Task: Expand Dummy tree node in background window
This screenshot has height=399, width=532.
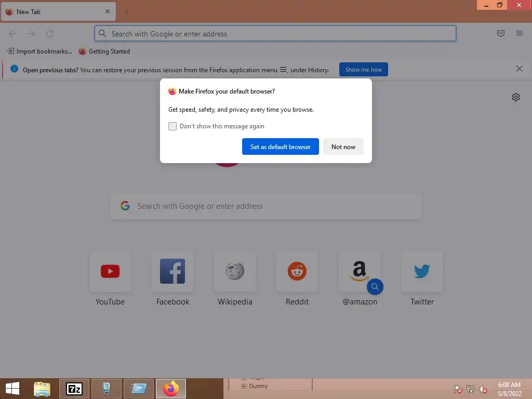Action: click(x=244, y=386)
